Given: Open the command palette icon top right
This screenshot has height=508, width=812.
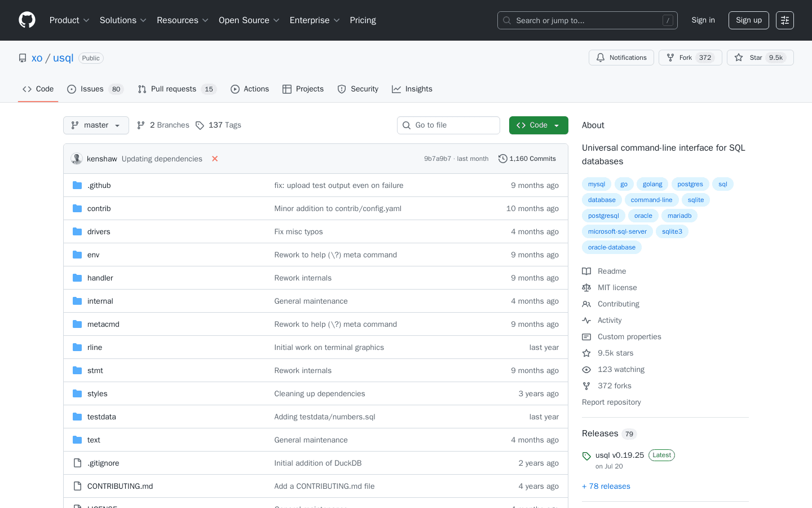Looking at the screenshot, I should [x=784, y=20].
